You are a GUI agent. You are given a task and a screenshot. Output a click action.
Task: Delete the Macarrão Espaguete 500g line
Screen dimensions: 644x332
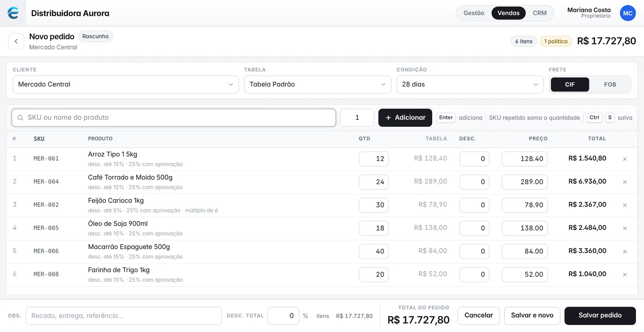pos(625,252)
